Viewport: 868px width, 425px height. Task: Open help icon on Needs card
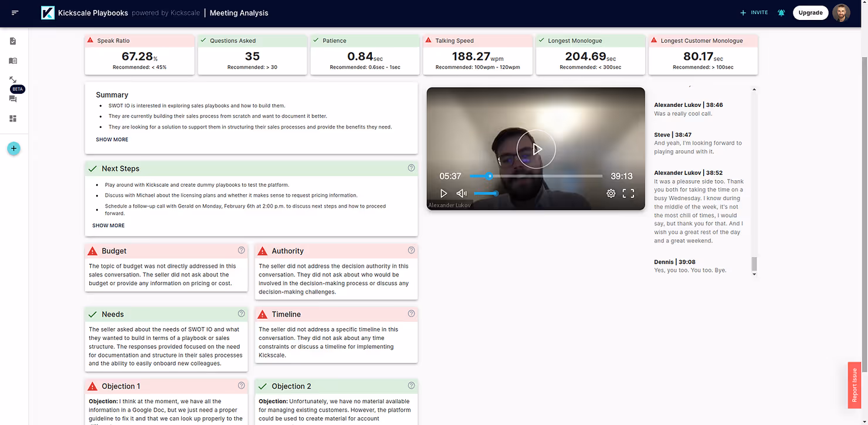[x=241, y=313]
